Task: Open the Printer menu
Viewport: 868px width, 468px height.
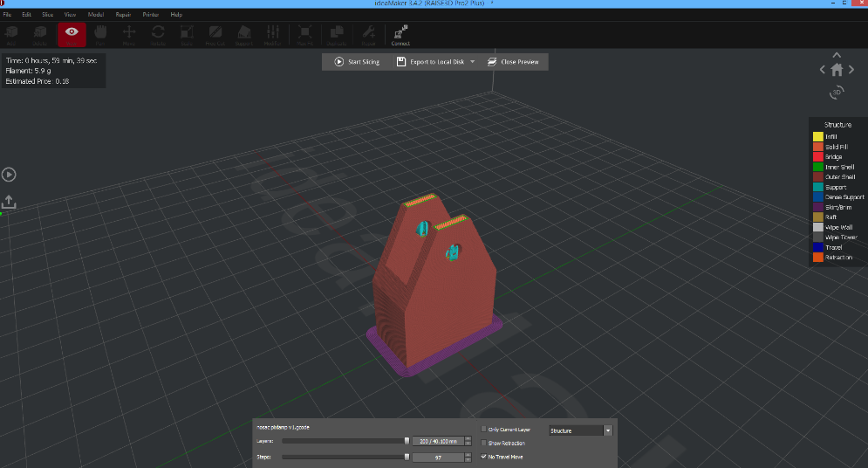Action: click(151, 14)
